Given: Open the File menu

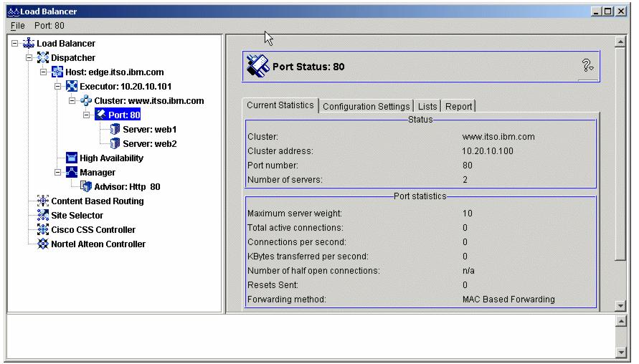Looking at the screenshot, I should point(17,26).
